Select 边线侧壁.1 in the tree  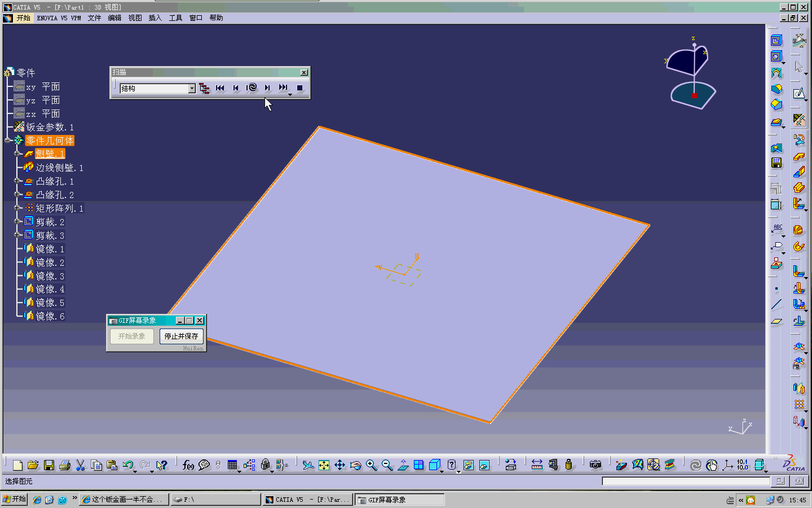[x=60, y=168]
